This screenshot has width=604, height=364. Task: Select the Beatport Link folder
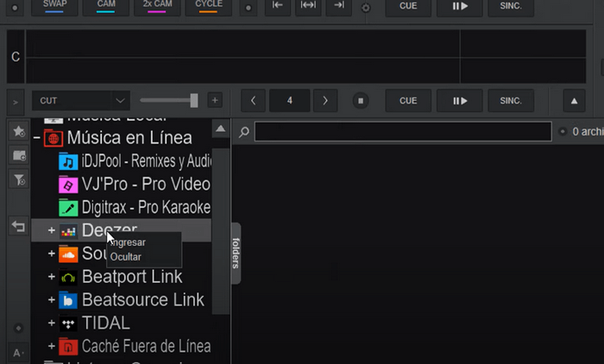[132, 277]
